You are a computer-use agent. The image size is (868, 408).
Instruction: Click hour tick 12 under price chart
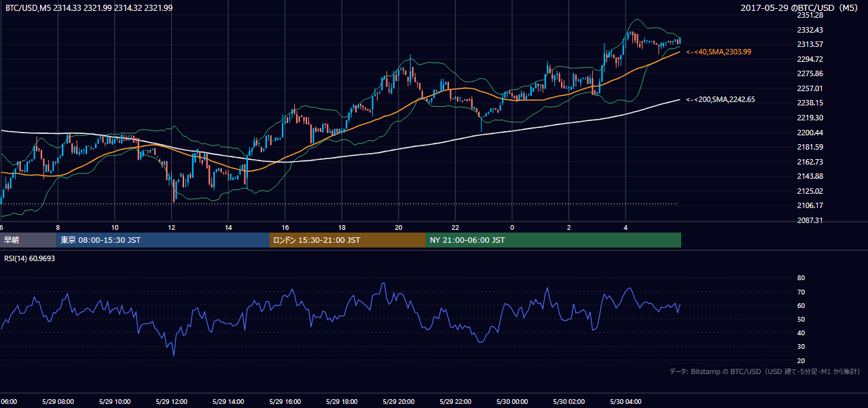click(x=171, y=227)
